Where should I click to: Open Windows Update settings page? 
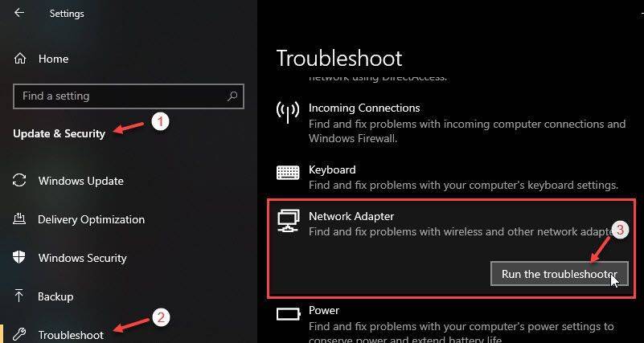tap(80, 181)
